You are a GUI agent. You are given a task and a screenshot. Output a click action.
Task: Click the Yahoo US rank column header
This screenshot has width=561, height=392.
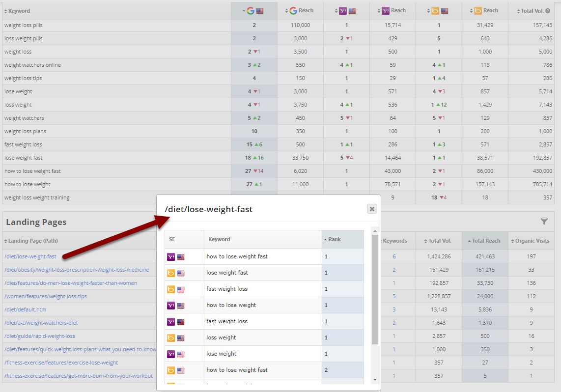coord(346,11)
